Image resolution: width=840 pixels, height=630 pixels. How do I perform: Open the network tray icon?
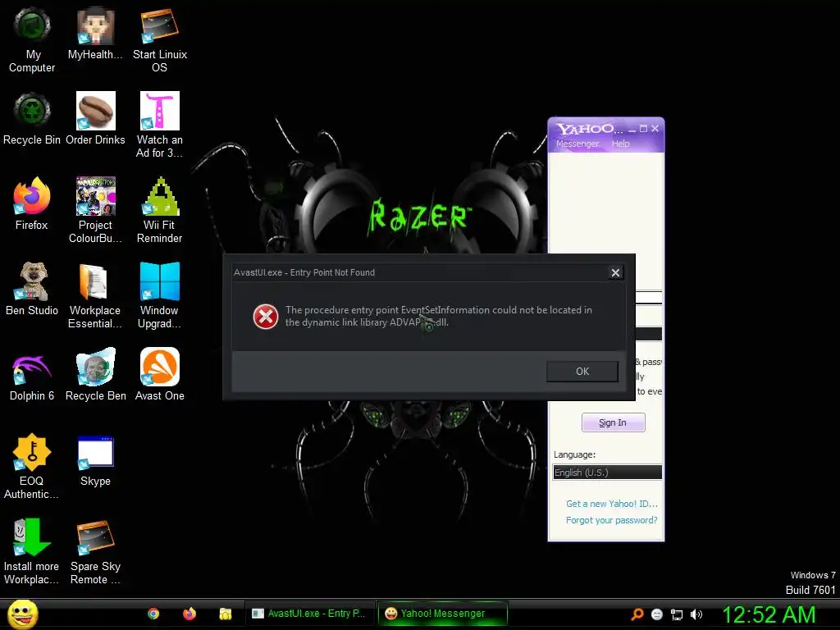coord(677,614)
